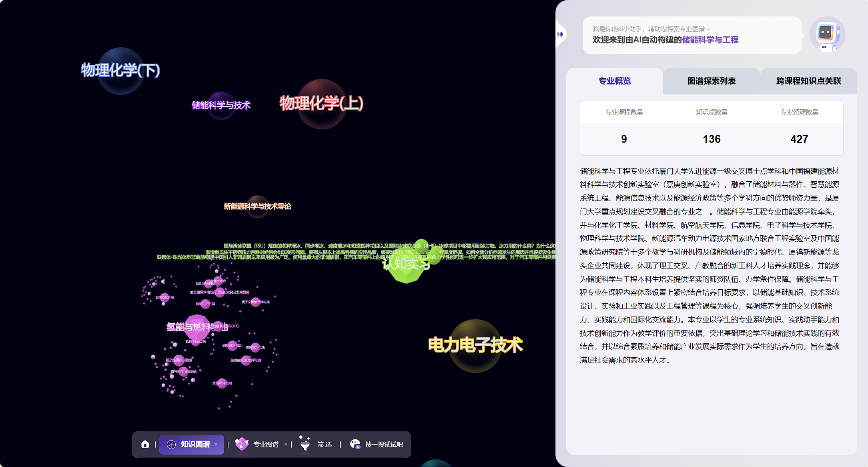Select the 物理化学(下) course node

point(120,71)
